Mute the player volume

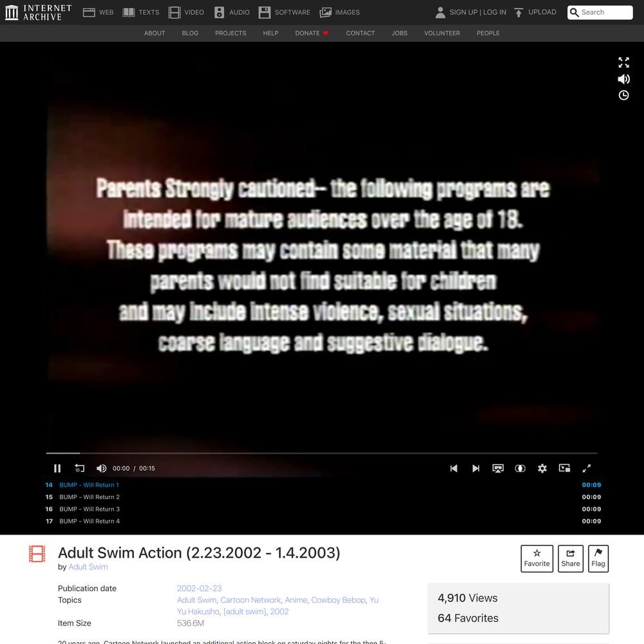(101, 468)
